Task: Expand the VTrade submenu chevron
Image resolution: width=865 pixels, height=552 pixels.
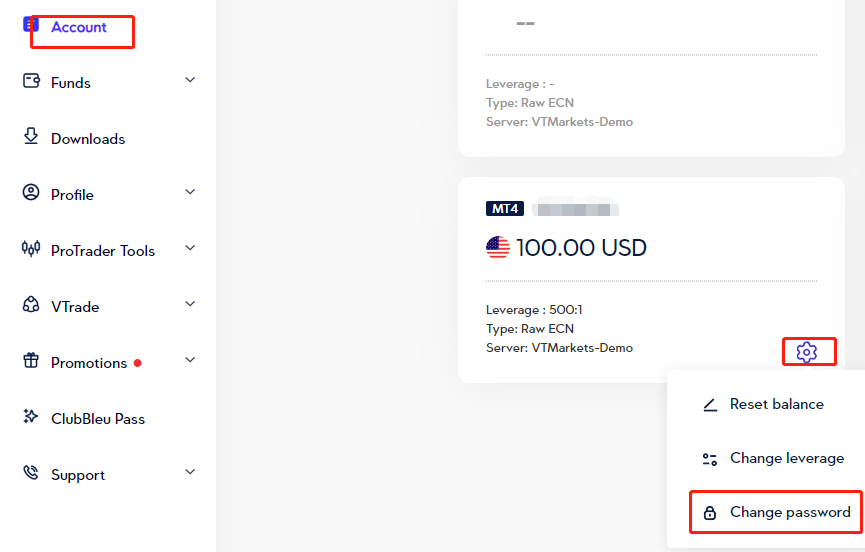Action: [190, 304]
